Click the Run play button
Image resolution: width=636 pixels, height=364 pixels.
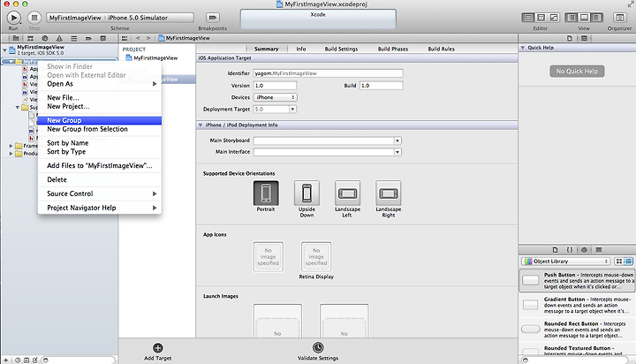point(13,18)
